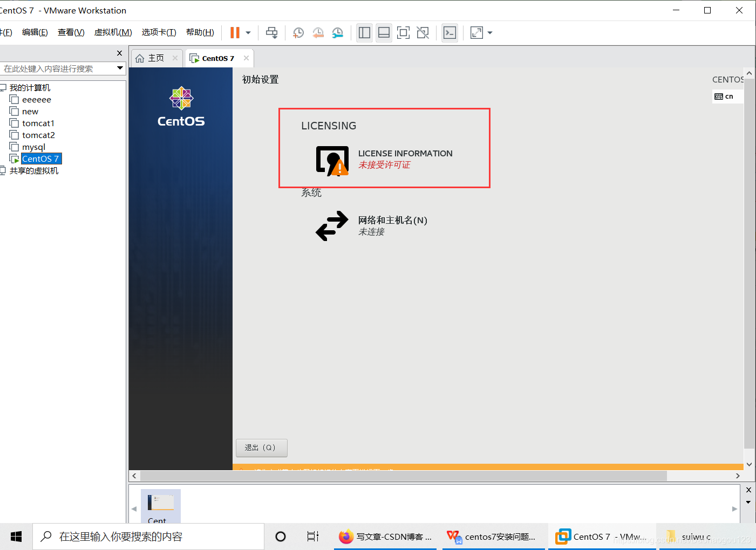Take a snapshot of the virtual machine
Viewport: 756px width, 550px height.
[x=298, y=33]
